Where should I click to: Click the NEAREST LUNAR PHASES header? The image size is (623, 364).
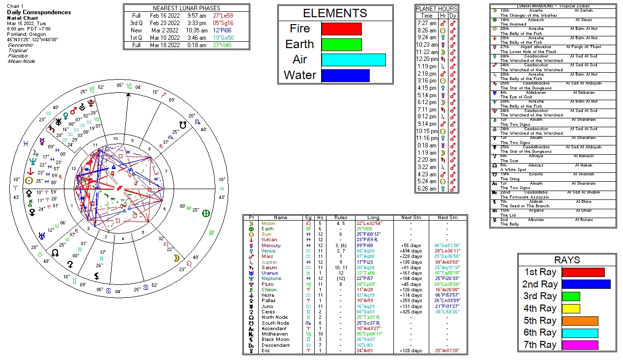tap(186, 8)
